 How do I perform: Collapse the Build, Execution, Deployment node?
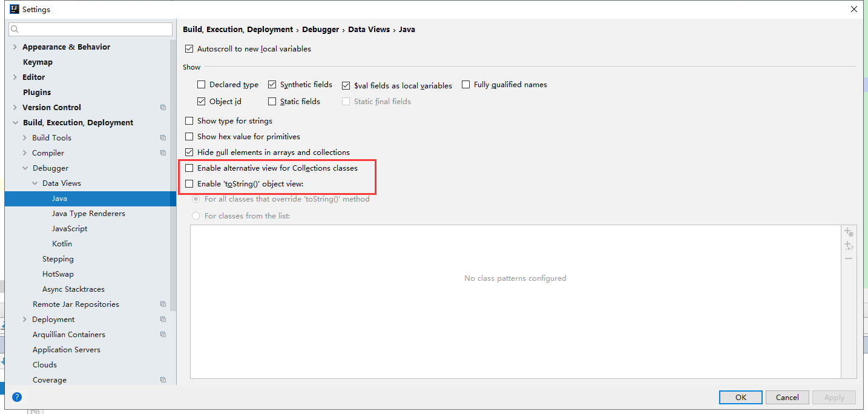click(15, 122)
